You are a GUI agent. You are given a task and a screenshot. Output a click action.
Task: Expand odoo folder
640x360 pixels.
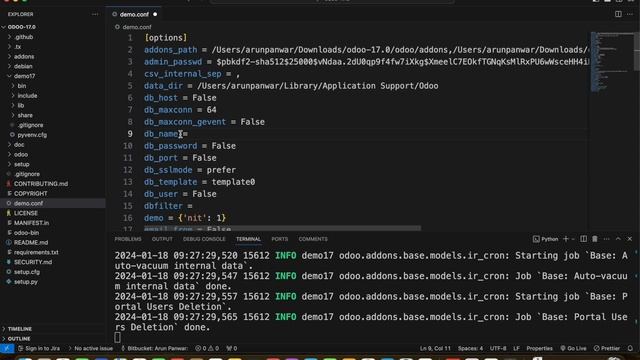(x=21, y=154)
